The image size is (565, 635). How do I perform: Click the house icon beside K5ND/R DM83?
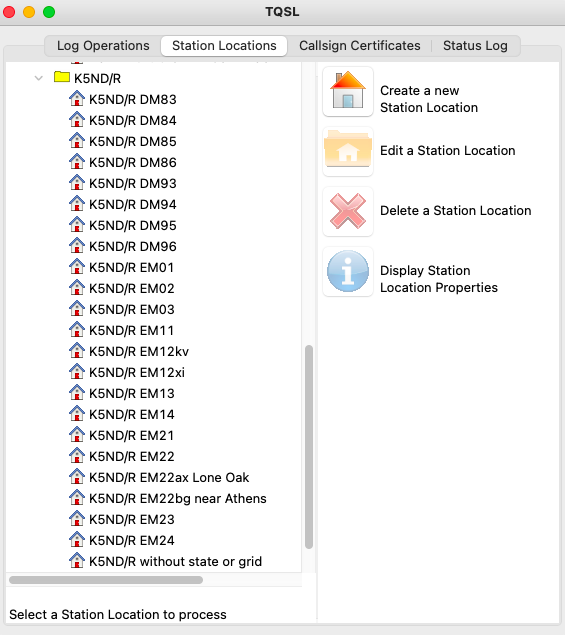[x=77, y=99]
